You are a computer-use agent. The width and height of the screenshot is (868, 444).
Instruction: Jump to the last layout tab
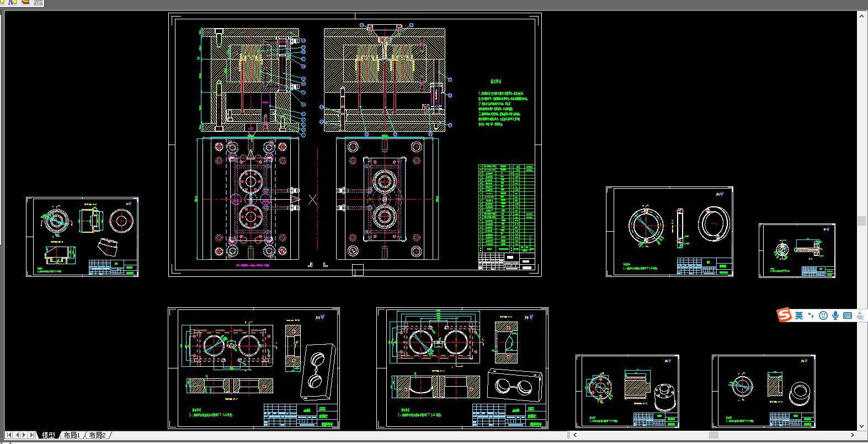coord(31,435)
